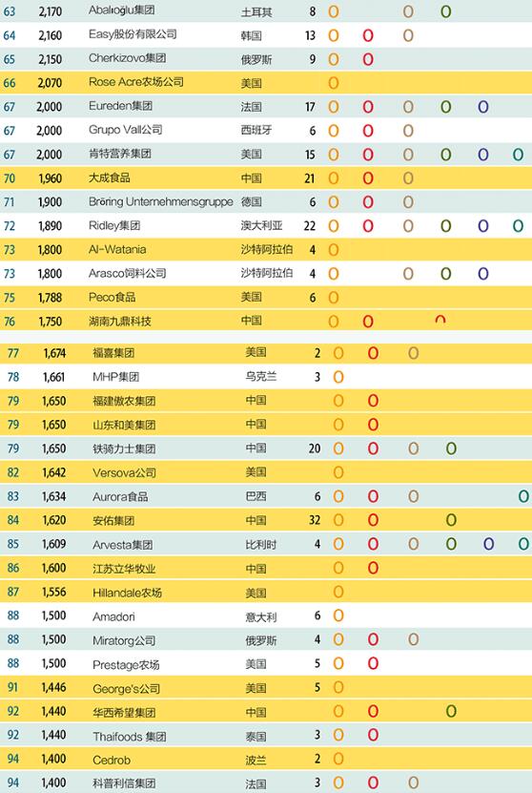
Task: Select the purple circle in Arasco饲料公司 row
Action: tap(483, 274)
